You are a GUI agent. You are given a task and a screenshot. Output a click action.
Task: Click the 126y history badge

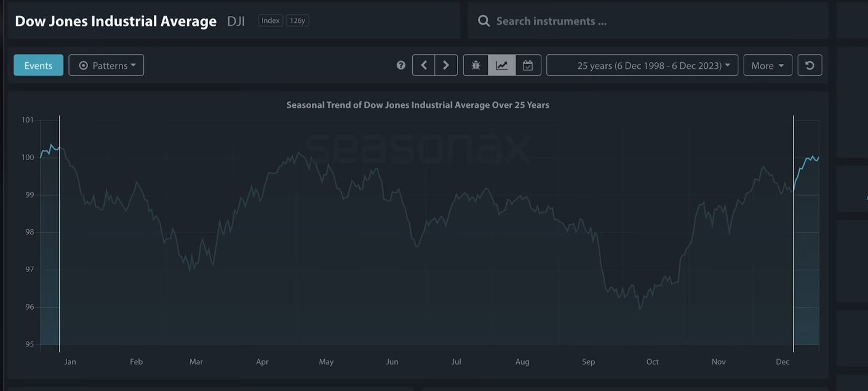click(297, 20)
